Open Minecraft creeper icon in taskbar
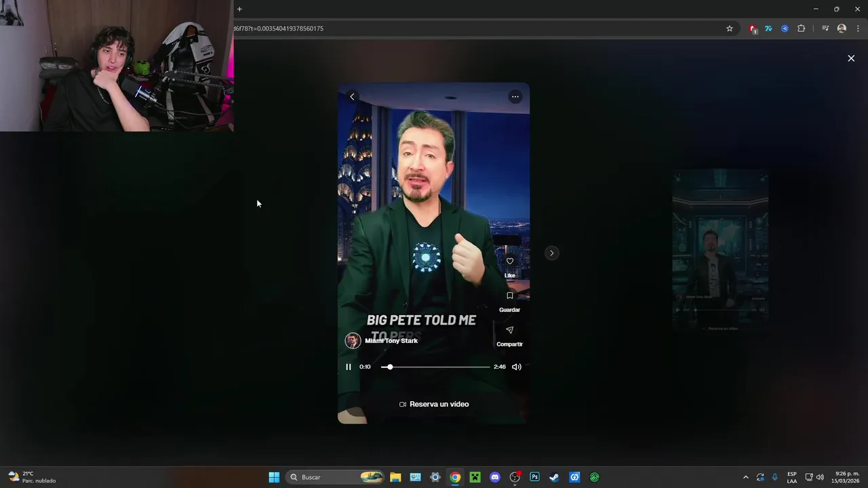Viewport: 868px width, 488px height. pyautogui.click(x=475, y=477)
